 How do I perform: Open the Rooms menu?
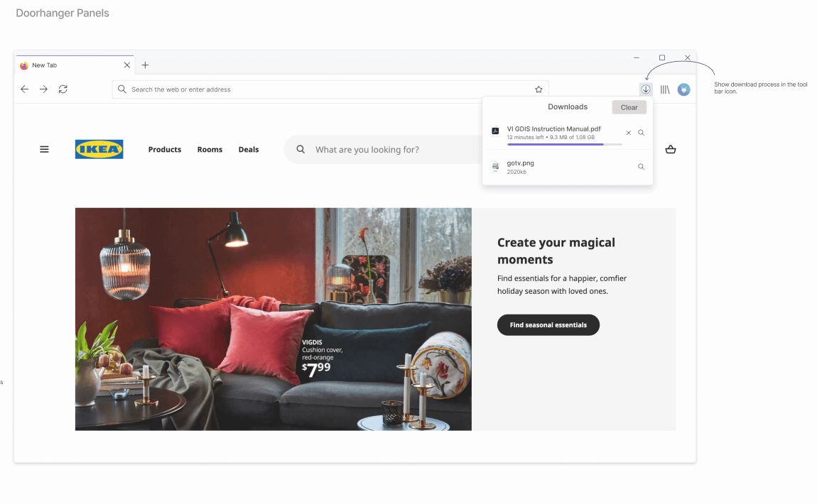click(210, 150)
